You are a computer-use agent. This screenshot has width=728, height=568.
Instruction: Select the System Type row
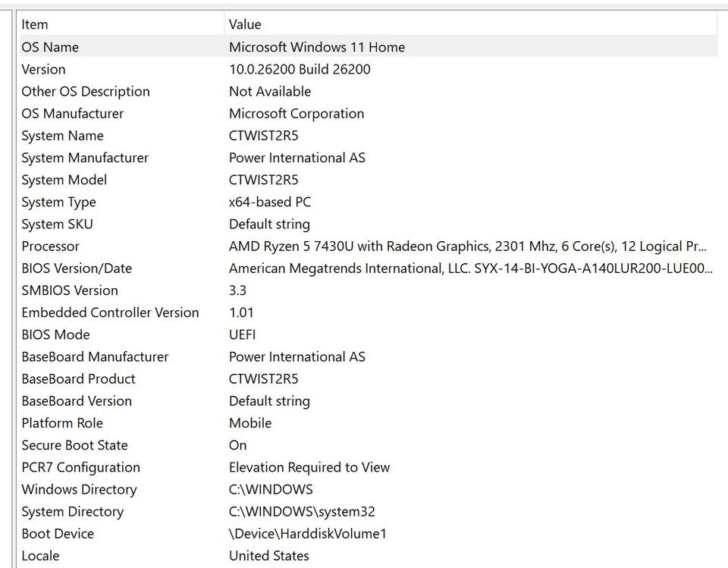tap(58, 202)
